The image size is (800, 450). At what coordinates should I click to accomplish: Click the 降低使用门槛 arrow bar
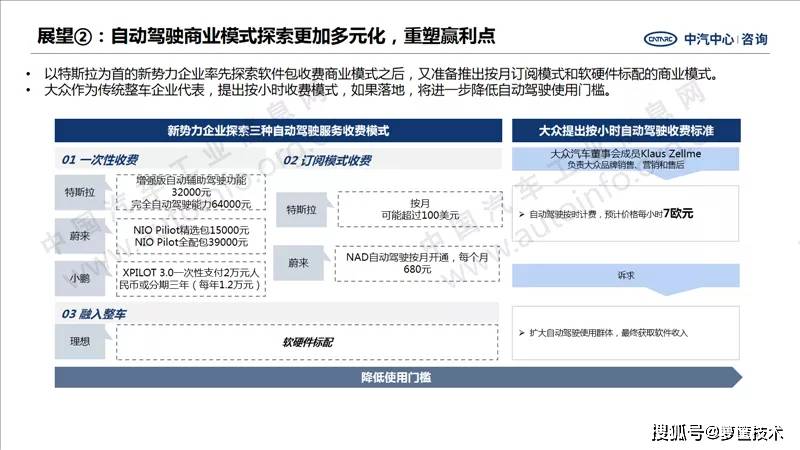point(398,378)
